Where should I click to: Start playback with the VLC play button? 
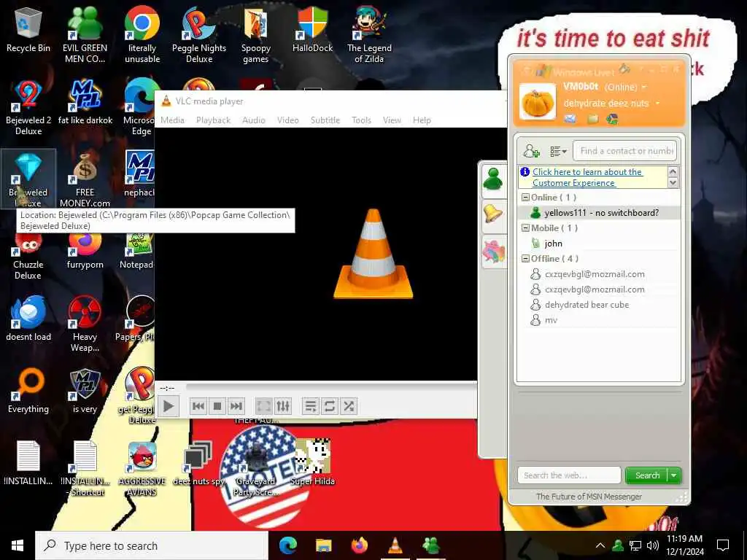click(169, 406)
